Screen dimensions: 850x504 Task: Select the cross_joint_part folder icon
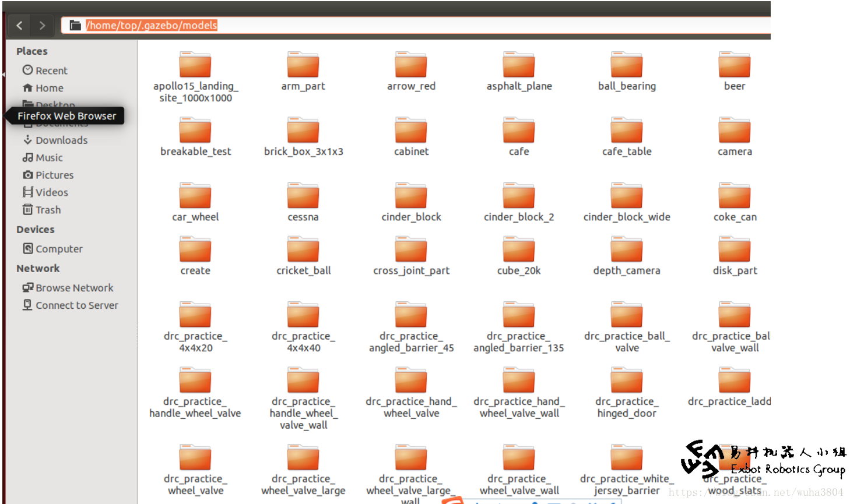point(411,249)
